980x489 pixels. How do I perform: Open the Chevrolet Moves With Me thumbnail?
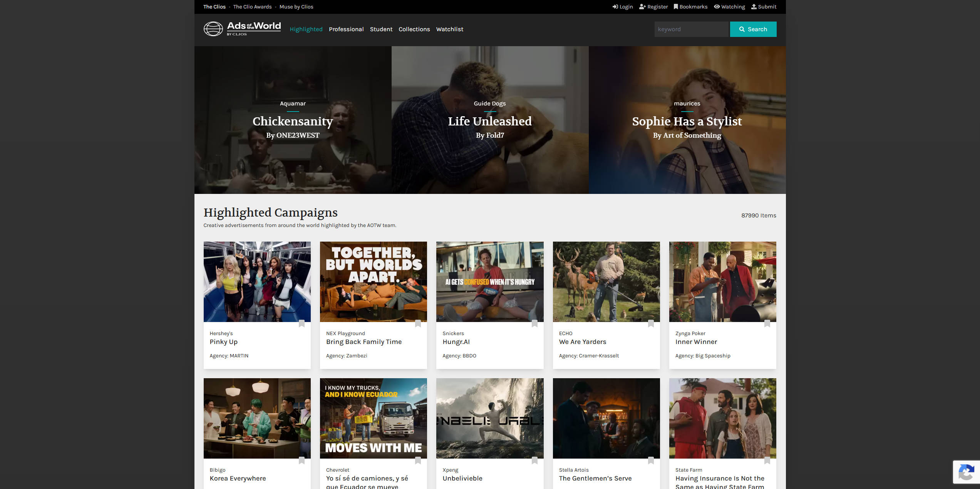click(x=374, y=418)
